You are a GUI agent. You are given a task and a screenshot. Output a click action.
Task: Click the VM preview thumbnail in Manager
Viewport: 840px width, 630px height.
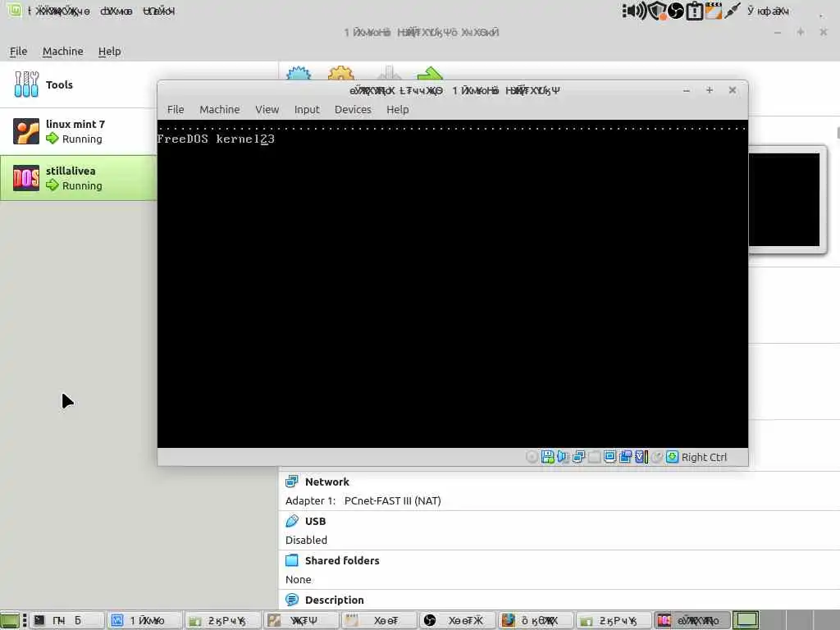pyautogui.click(x=783, y=199)
